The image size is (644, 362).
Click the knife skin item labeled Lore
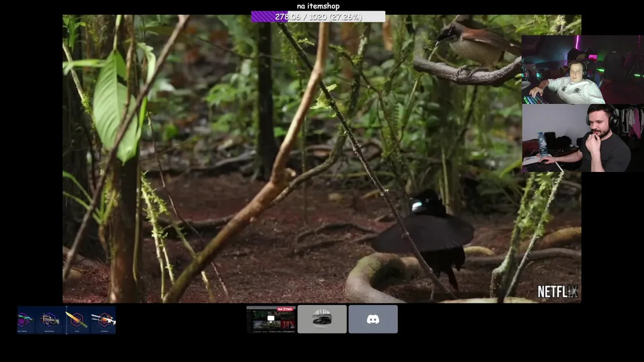pos(77,320)
